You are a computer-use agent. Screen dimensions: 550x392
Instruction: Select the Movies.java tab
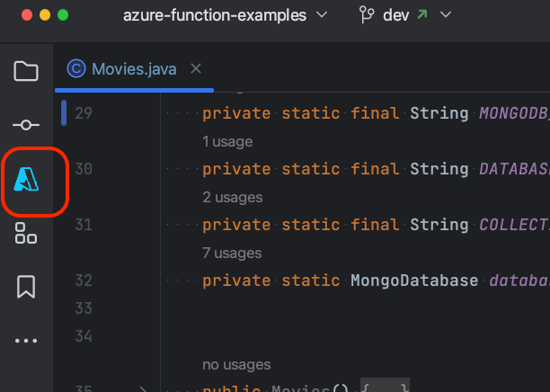[x=134, y=69]
